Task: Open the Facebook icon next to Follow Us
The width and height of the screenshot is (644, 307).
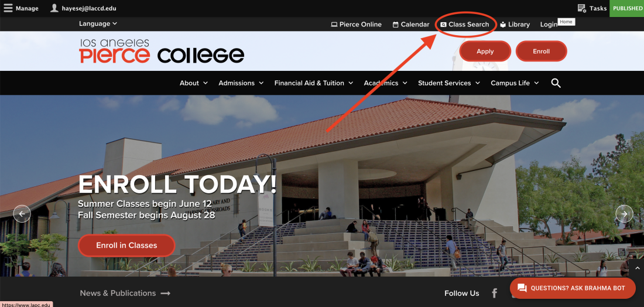Action: click(495, 293)
